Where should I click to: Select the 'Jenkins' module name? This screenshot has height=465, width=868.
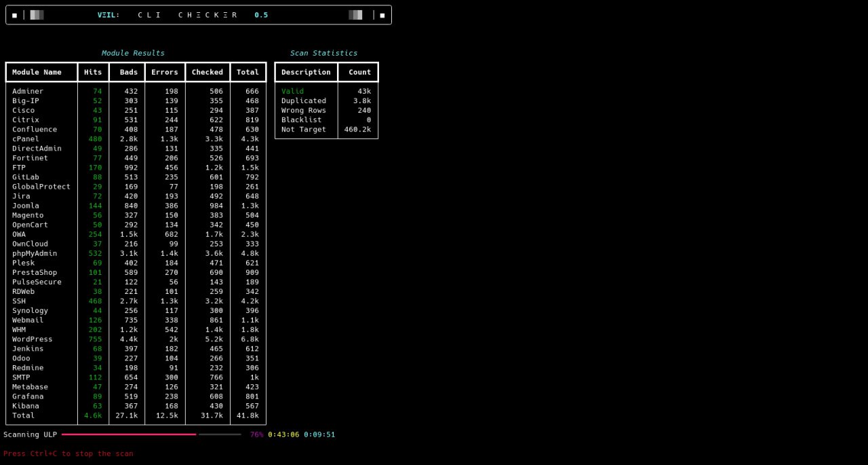point(28,348)
